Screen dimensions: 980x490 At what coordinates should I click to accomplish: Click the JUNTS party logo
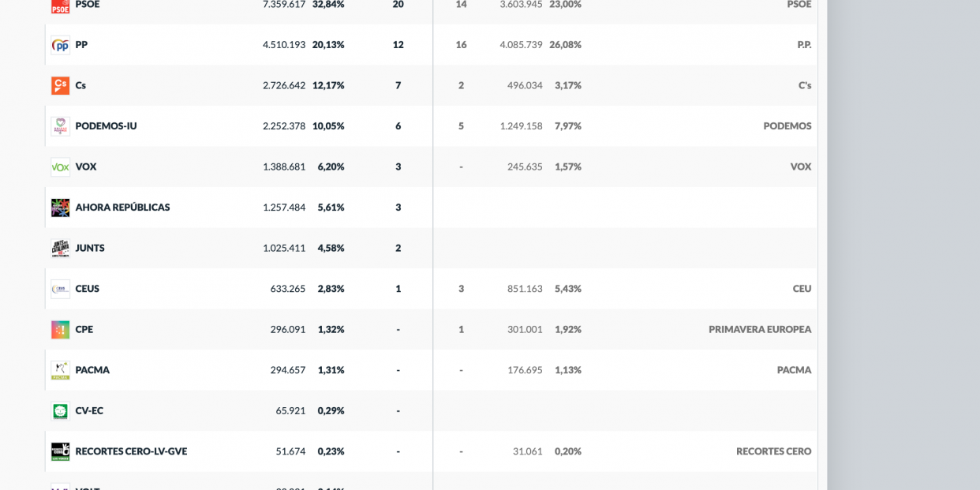click(x=60, y=249)
